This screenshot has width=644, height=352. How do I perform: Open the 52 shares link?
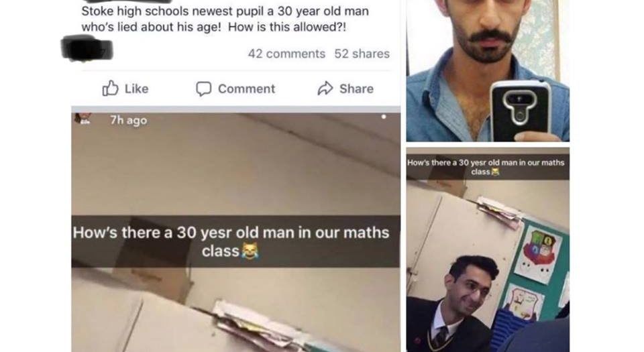tap(362, 54)
